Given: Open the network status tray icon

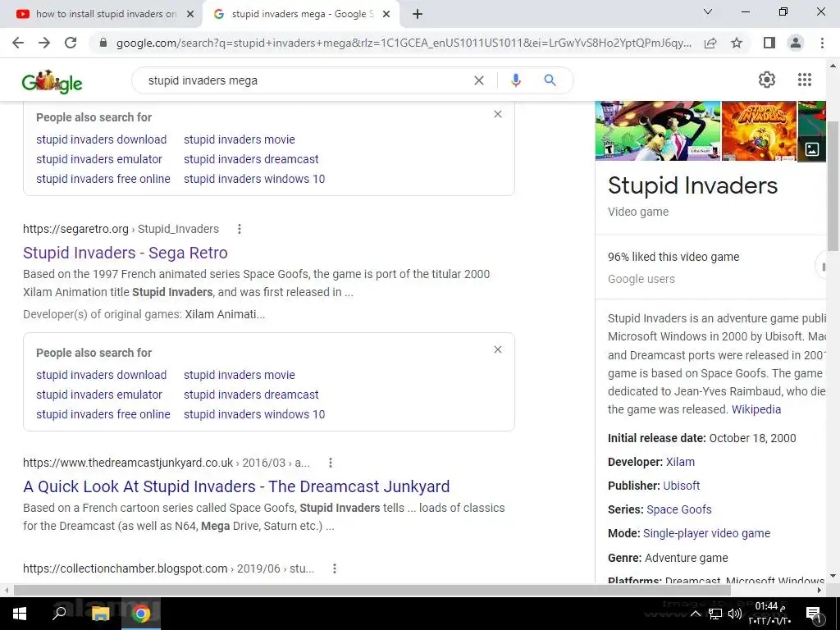Looking at the screenshot, I should [715, 614].
